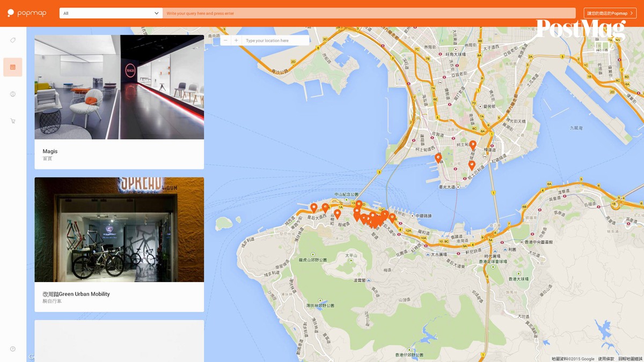The image size is (644, 362).
Task: Zoom out using the minus map control
Action: 226,40
